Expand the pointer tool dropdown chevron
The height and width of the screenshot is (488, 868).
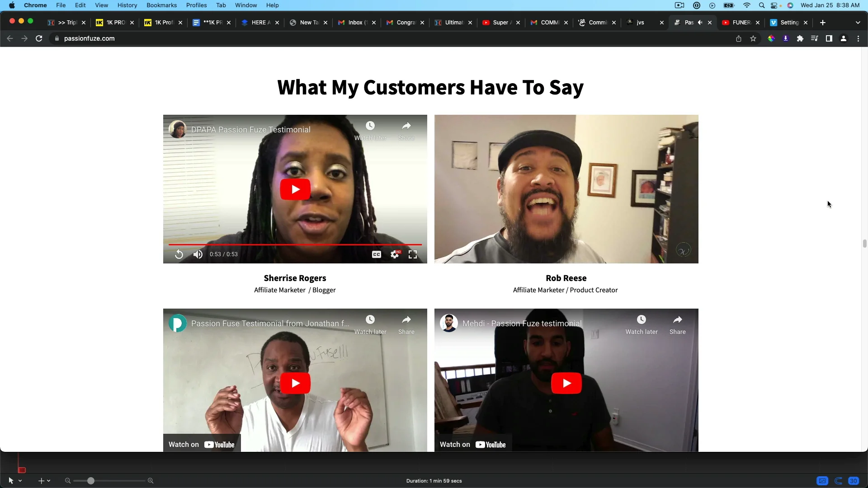pos(20,480)
